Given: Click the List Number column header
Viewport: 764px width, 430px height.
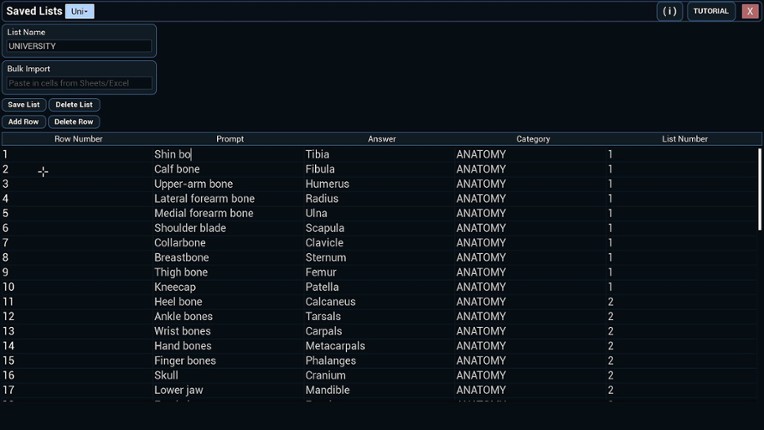Looking at the screenshot, I should 685,139.
